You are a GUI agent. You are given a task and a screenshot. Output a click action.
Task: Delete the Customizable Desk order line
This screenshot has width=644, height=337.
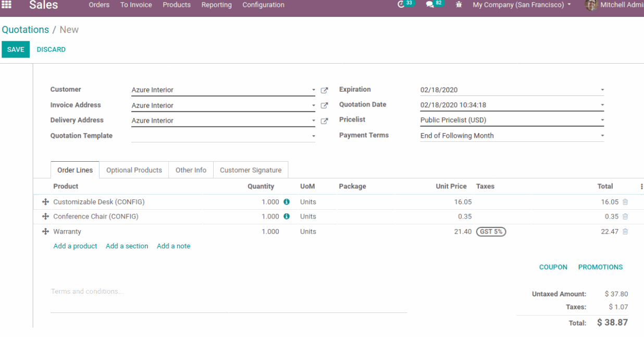pyautogui.click(x=625, y=202)
